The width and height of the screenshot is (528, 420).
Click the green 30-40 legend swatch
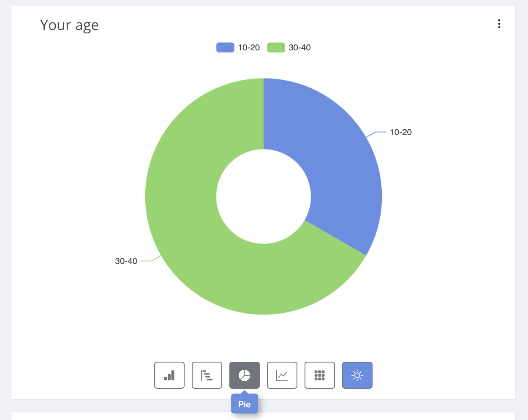276,47
